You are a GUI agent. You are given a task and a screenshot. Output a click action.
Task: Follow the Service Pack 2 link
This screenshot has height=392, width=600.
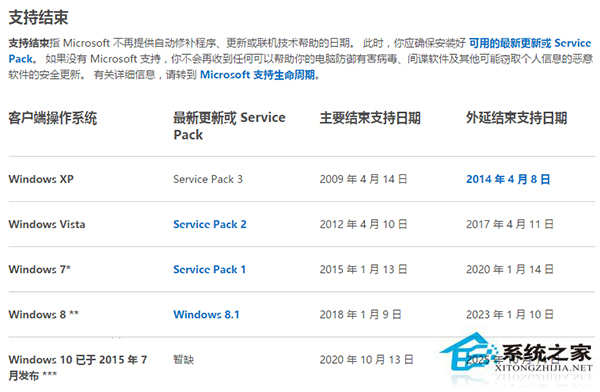coord(210,224)
